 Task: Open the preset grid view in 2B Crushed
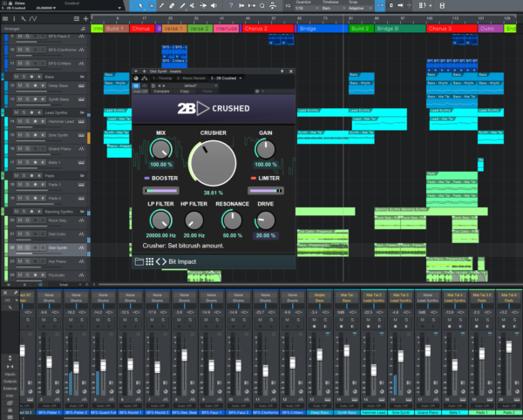click(x=150, y=261)
